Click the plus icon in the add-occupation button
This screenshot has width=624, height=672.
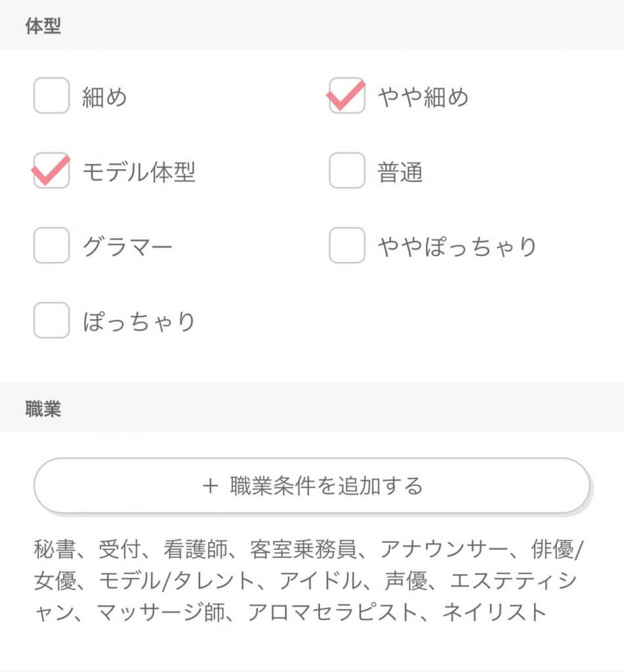210,486
